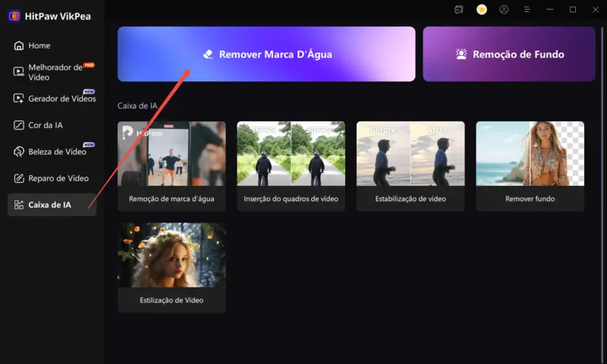Image resolution: width=607 pixels, height=364 pixels.
Task: Click the person icon on Remoção de Fundo
Action: [x=461, y=54]
